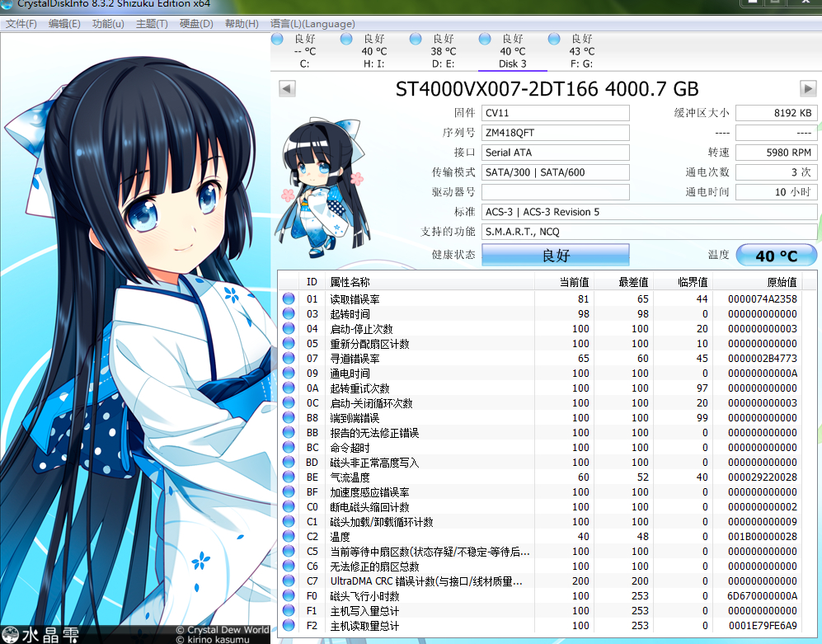
Task: Switch to the H: I: disk tab
Action: 373,51
